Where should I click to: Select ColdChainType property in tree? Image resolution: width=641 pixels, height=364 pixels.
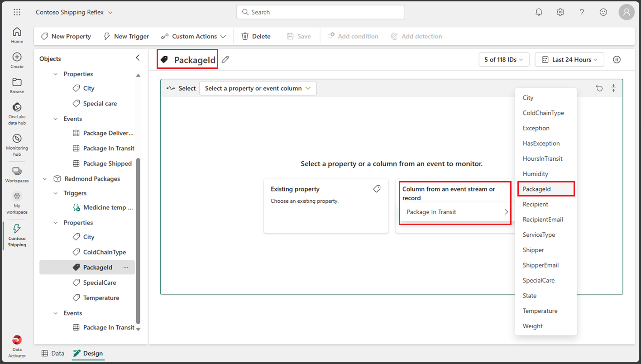[x=99, y=252]
